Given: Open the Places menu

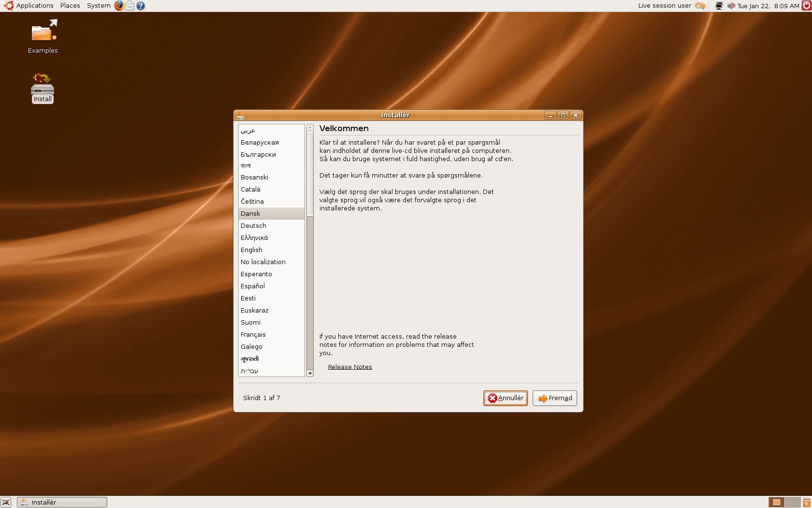Looking at the screenshot, I should tap(70, 6).
